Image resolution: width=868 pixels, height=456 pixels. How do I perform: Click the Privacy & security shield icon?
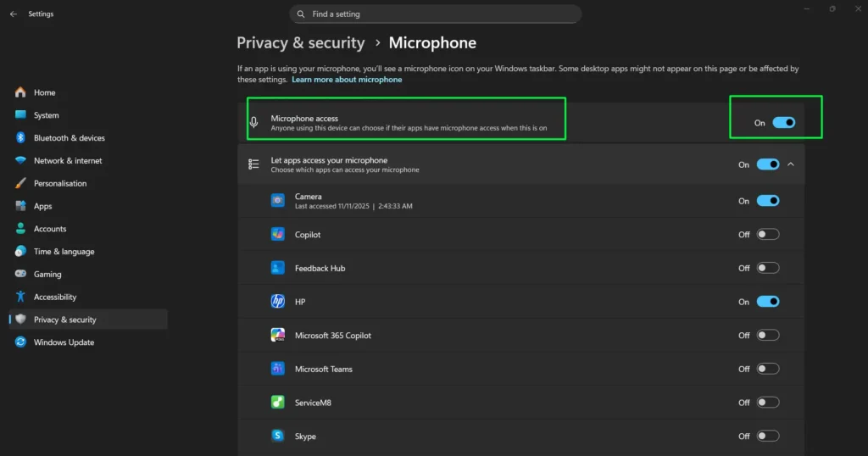coord(20,320)
